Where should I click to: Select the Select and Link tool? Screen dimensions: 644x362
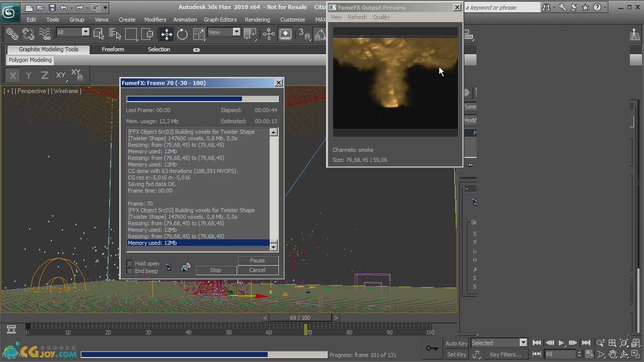(12, 34)
